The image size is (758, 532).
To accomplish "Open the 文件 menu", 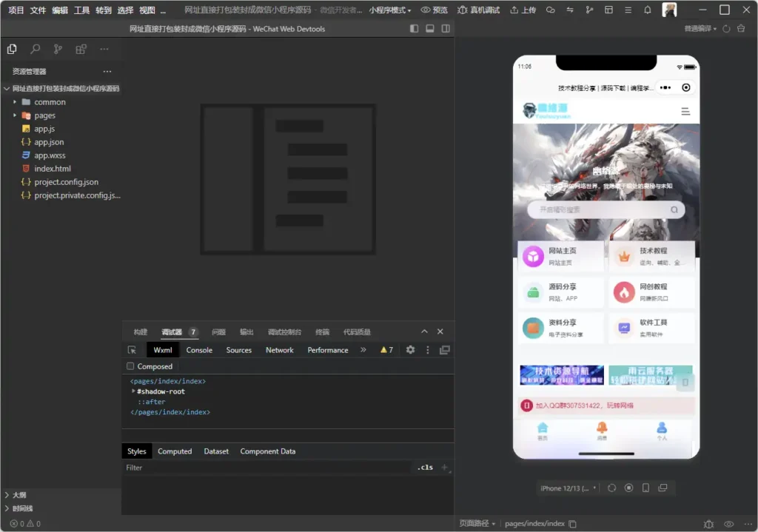I will [38, 10].
